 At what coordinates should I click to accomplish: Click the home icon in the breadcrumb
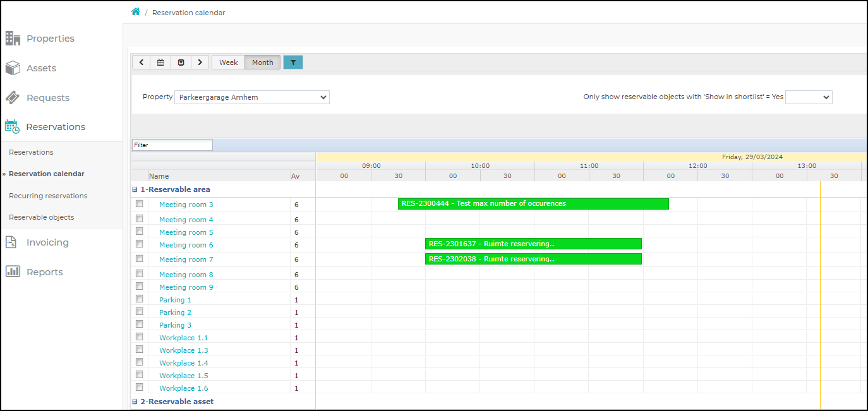[135, 12]
